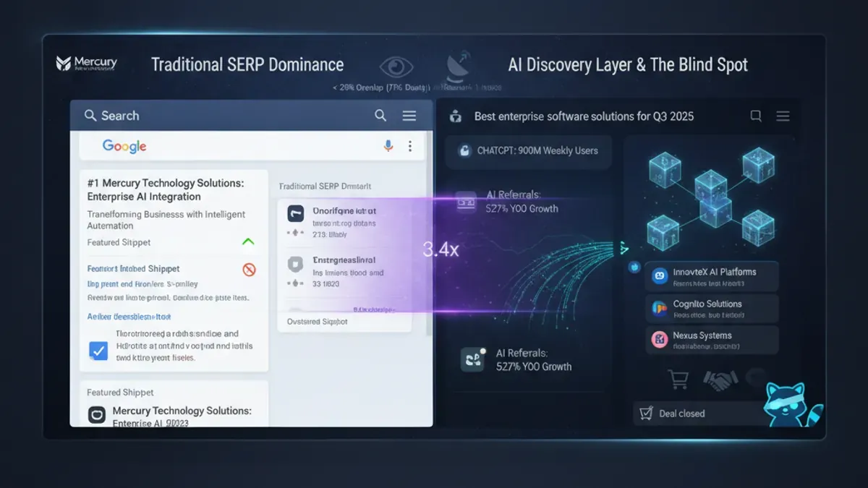Click the handshake icon
Viewport: 868px width, 488px height.
tap(720, 381)
